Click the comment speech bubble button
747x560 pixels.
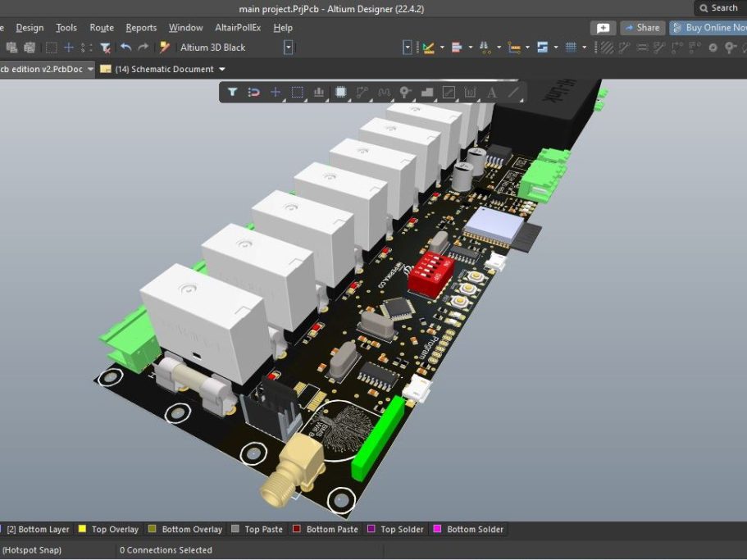click(604, 28)
